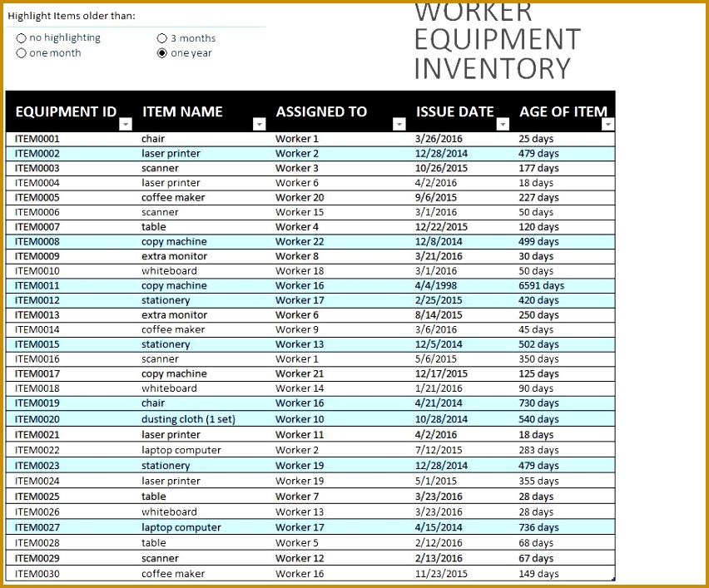This screenshot has width=709, height=588.
Task: Select cell ITEM0001
Action: pos(37,139)
